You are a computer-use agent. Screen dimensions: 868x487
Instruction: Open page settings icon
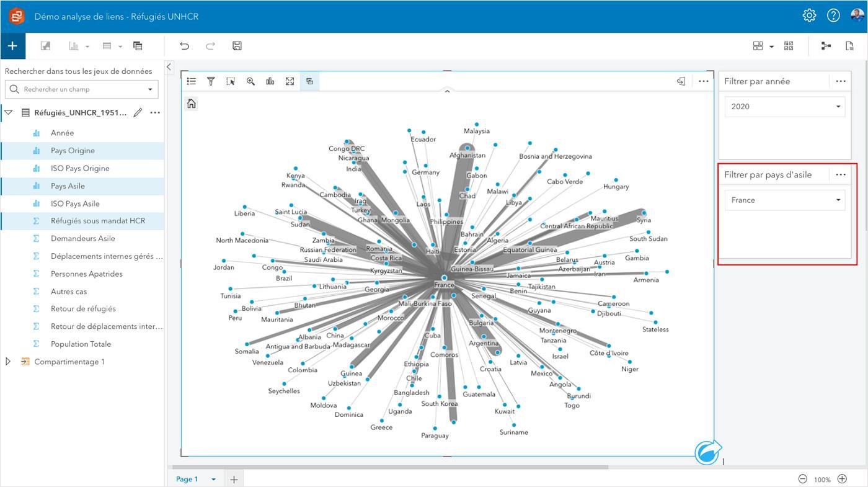point(849,46)
